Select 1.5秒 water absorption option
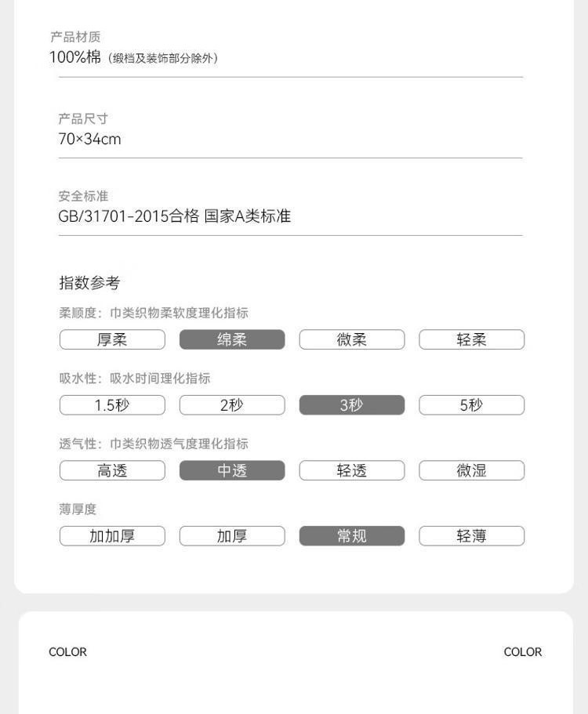The image size is (588, 714). click(x=112, y=405)
